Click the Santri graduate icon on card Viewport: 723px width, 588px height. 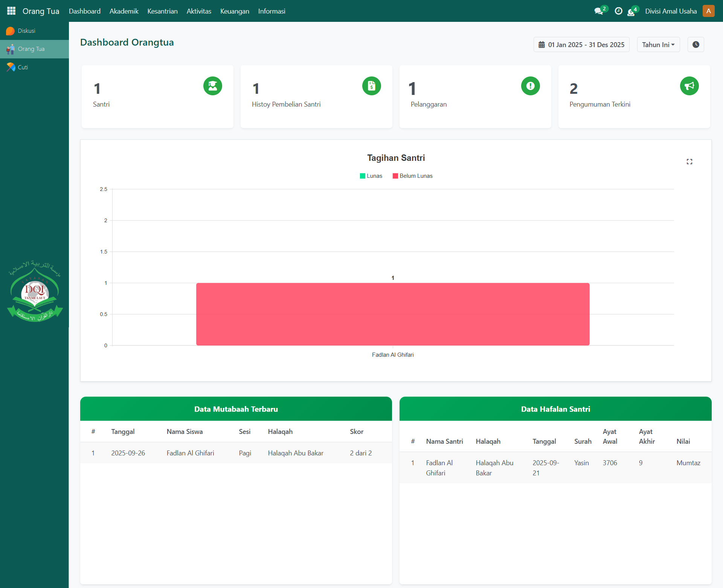(x=213, y=86)
